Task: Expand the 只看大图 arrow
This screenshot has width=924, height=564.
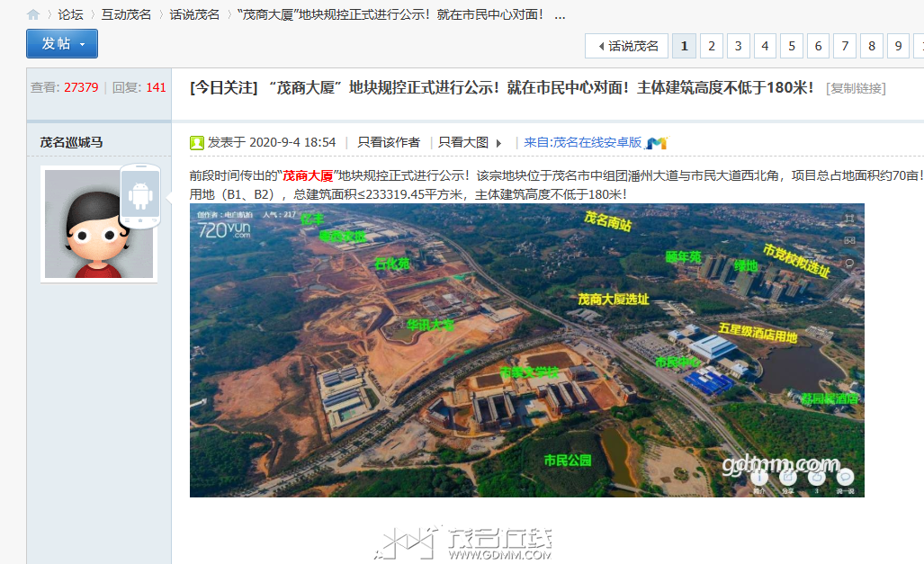Action: (x=498, y=143)
